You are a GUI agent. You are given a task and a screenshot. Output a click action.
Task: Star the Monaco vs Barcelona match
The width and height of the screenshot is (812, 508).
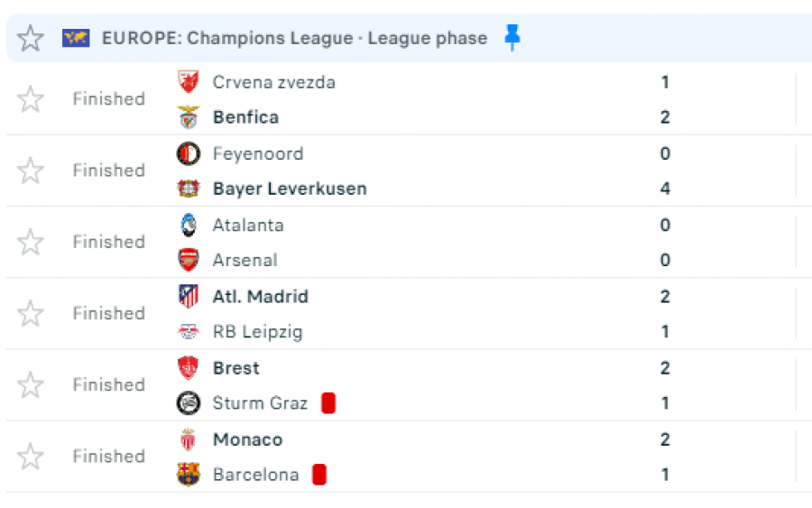pos(31,457)
